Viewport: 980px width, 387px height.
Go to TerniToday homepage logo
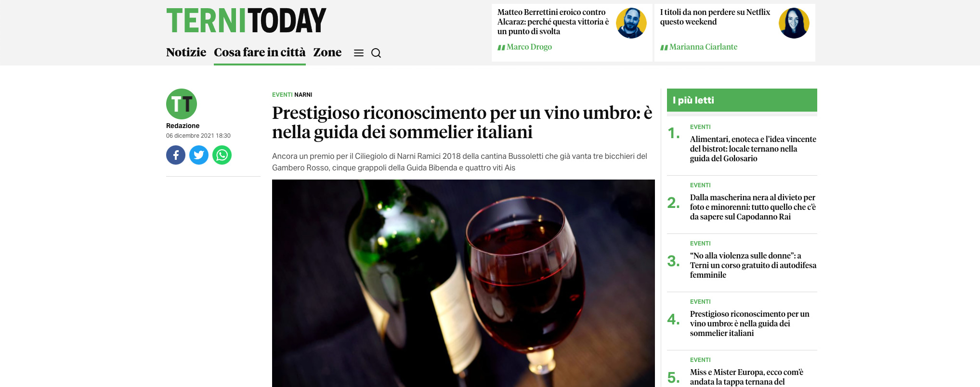246,20
